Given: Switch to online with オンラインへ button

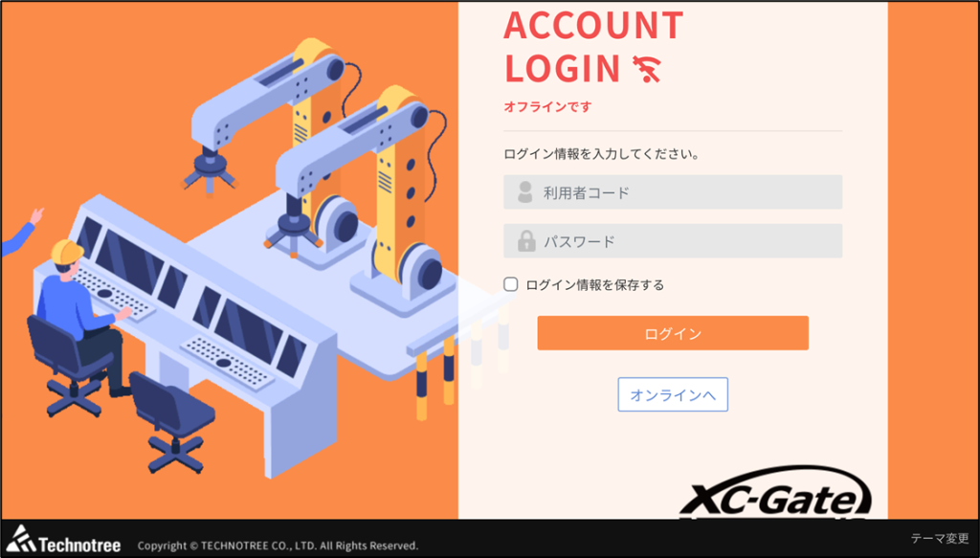Looking at the screenshot, I should pyautogui.click(x=673, y=394).
